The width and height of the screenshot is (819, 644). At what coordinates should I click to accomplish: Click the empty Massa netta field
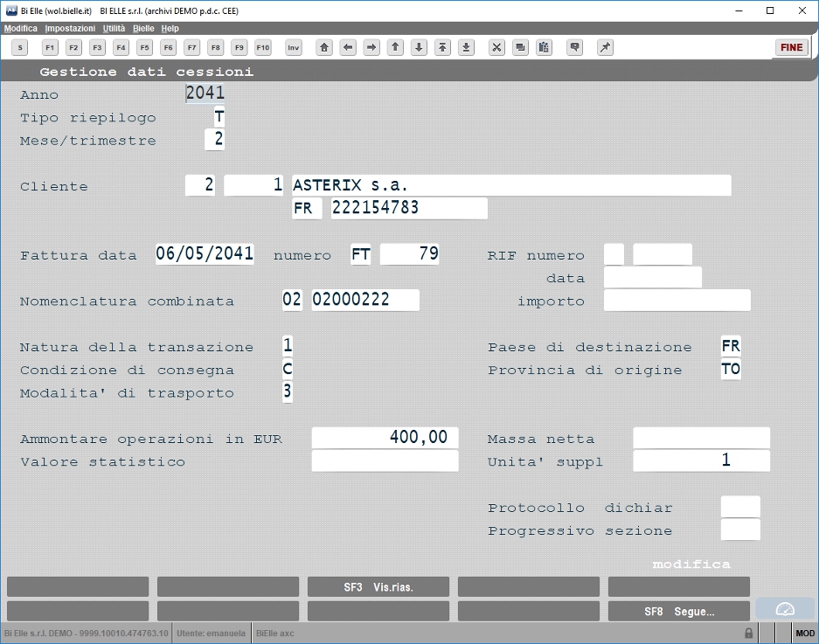(702, 438)
